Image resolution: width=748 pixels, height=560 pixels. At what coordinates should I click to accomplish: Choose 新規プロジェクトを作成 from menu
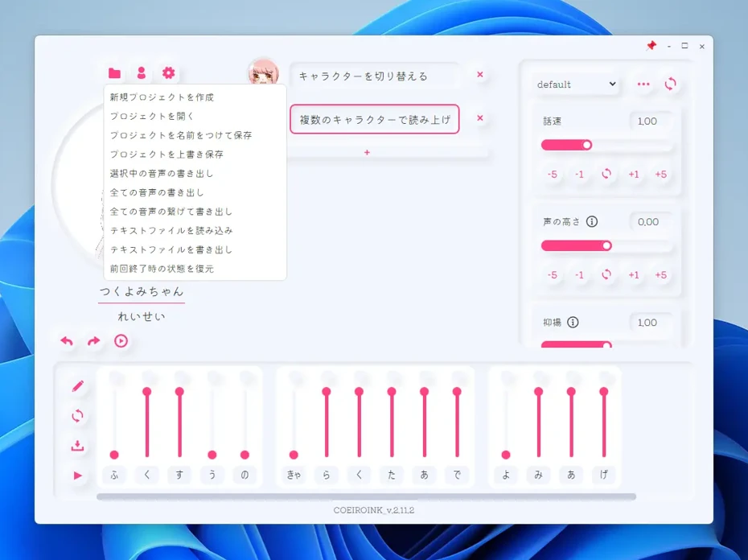click(195, 97)
